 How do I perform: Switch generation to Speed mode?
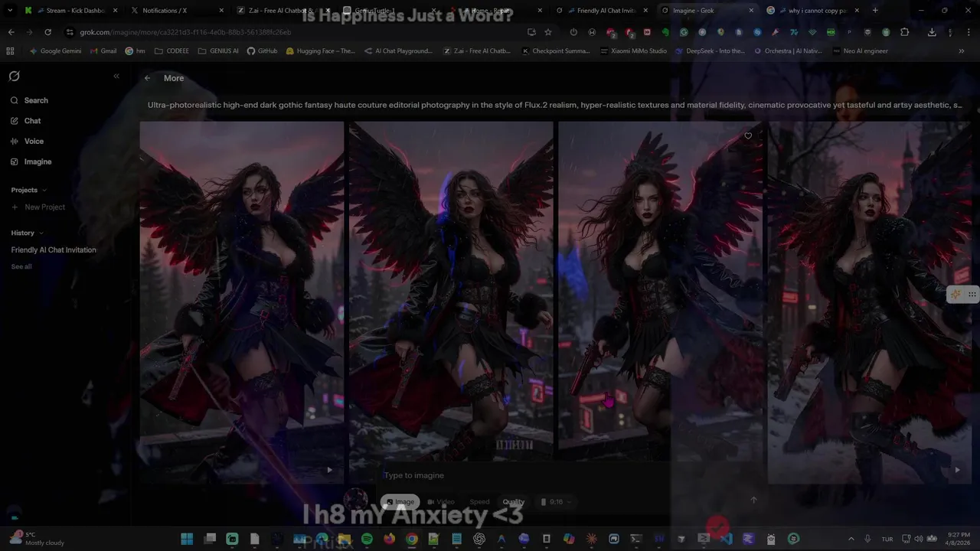pyautogui.click(x=479, y=502)
